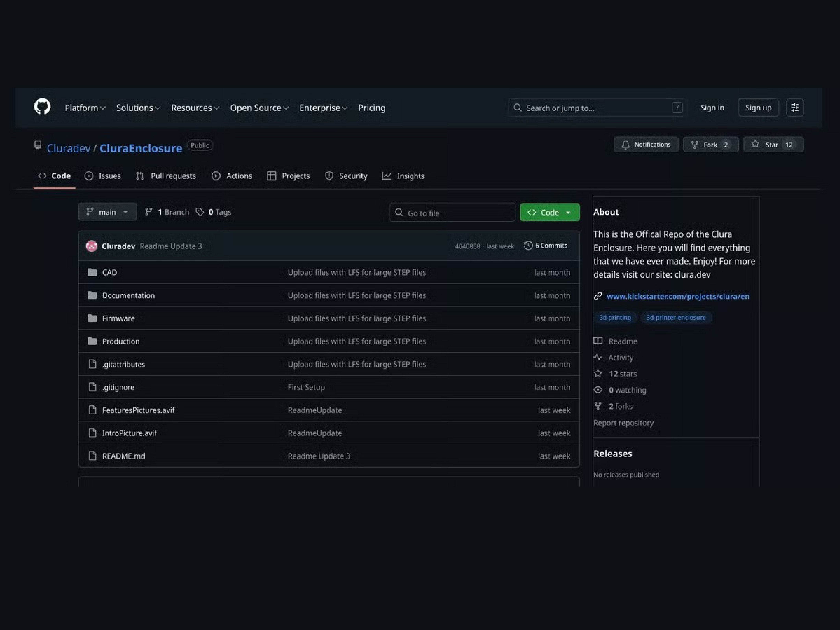This screenshot has height=630, width=840.
Task: Open the GitHub homepage logo
Action: (42, 107)
